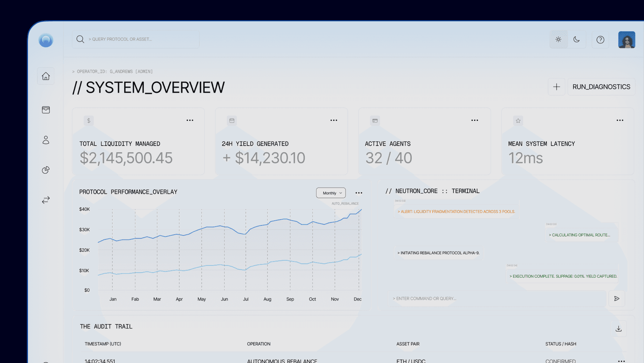644x363 pixels.
Task: Switch to light mode sun icon
Action: 558,39
